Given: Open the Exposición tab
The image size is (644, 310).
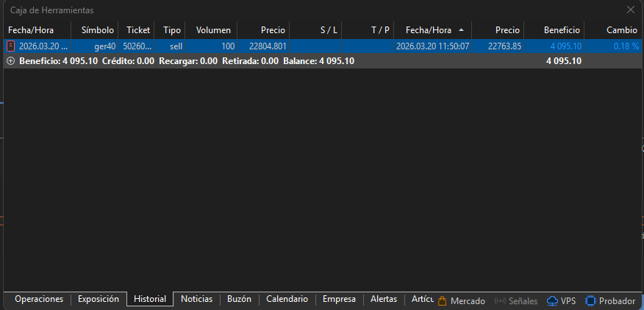Looking at the screenshot, I should (x=99, y=299).
